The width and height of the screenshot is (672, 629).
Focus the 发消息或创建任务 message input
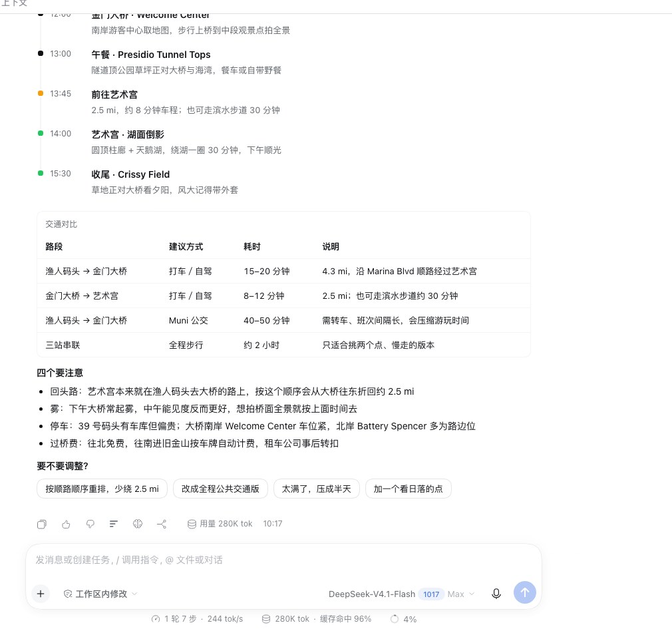point(283,560)
